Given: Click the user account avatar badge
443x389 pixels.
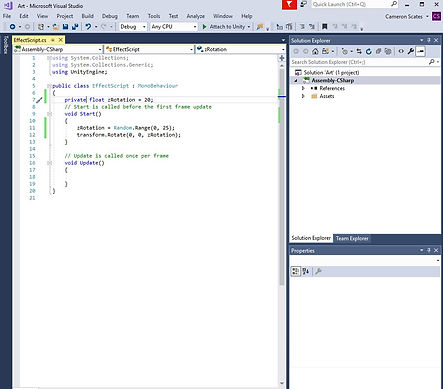Looking at the screenshot, I should pos(436,16).
